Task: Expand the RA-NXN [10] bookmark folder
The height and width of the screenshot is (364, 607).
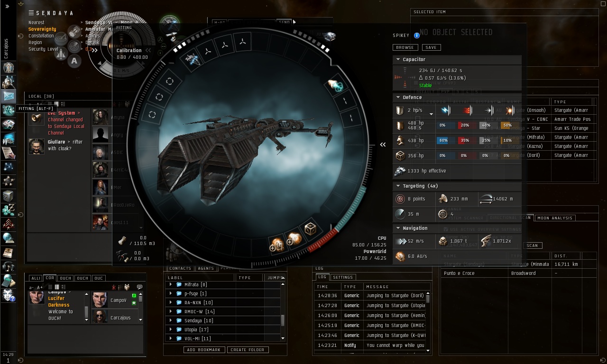Action: 171,302
